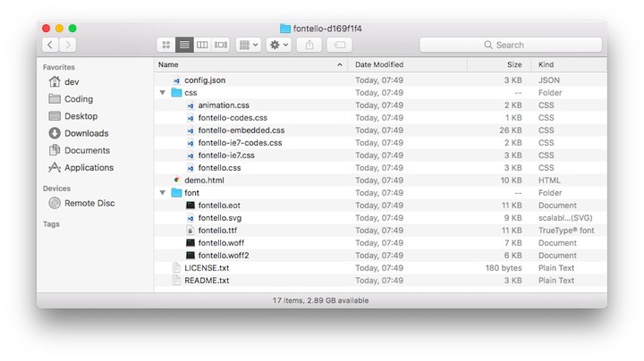
Task: Click status bar items available text
Action: 320,300
